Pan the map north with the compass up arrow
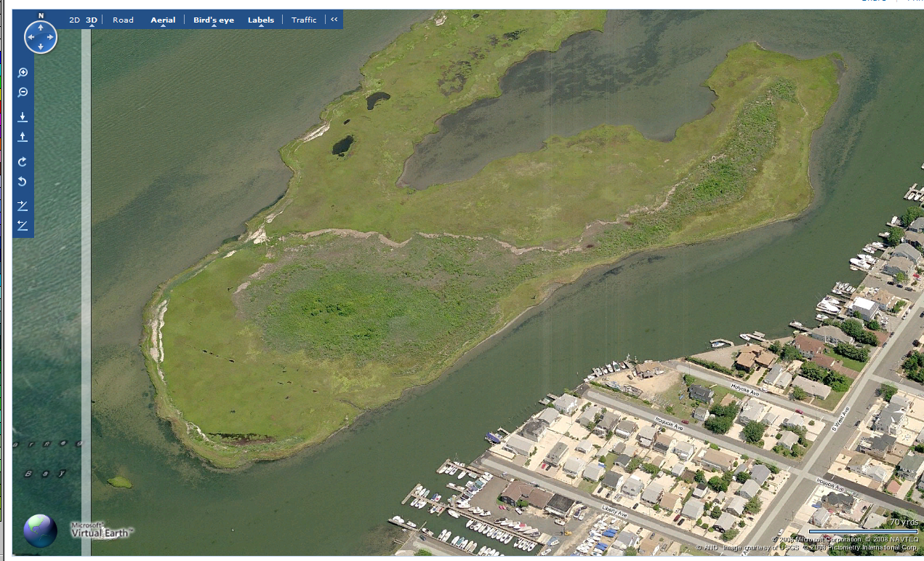 pyautogui.click(x=41, y=27)
